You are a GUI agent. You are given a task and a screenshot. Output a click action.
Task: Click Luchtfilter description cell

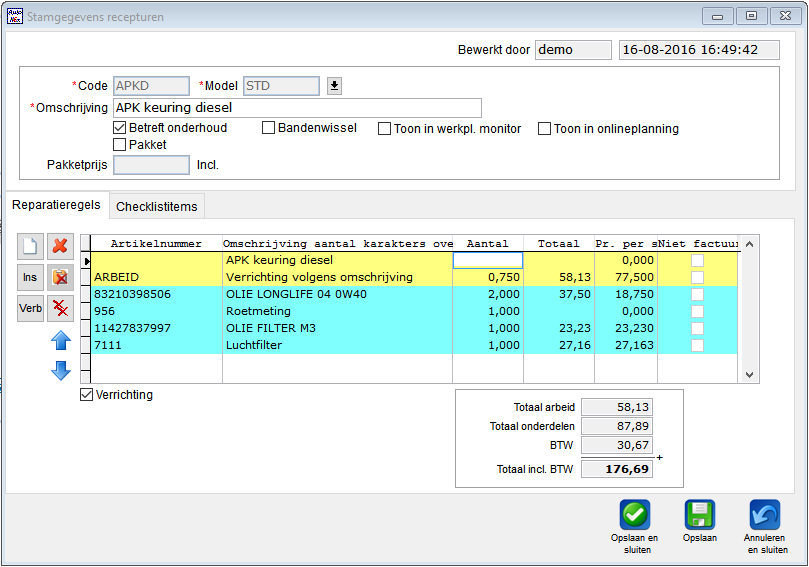(337, 345)
